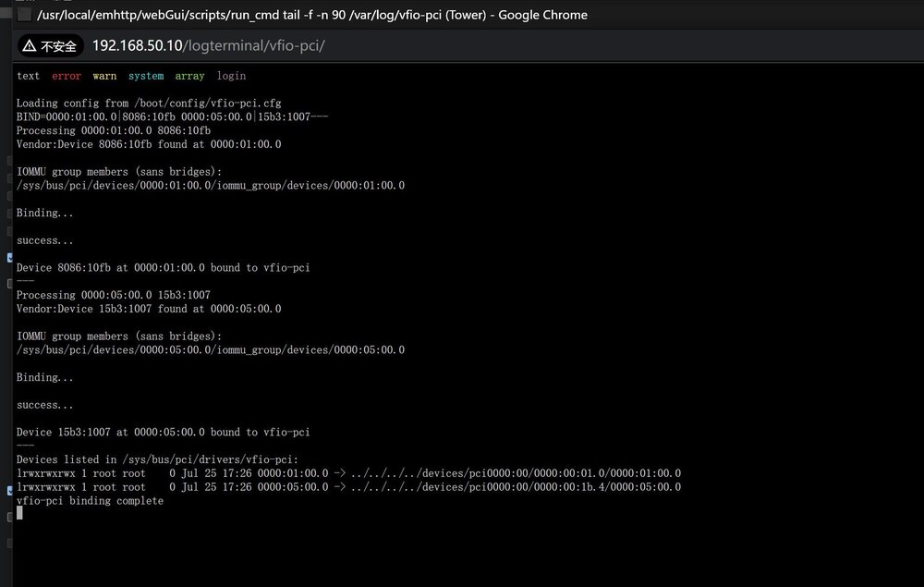The height and width of the screenshot is (587, 924).
Task: Click 'Device 8086:10fb at 0000:01:00.0 bound to vfio-pci'
Action: [163, 267]
